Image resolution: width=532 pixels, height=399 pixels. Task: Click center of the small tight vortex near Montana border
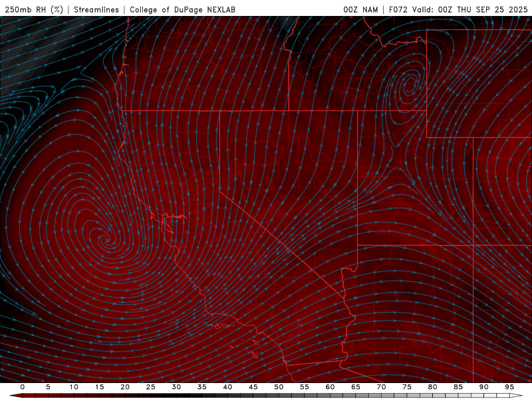[410, 84]
